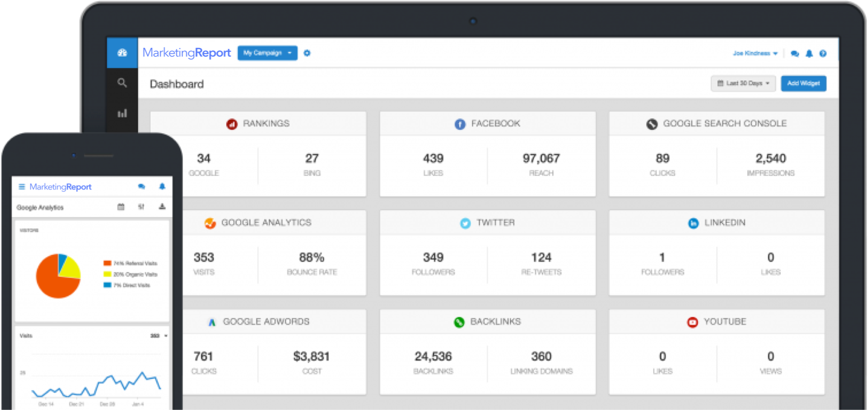This screenshot has height=410, width=868.
Task: Open the Last 30 Days date range dropdown
Action: tap(743, 83)
